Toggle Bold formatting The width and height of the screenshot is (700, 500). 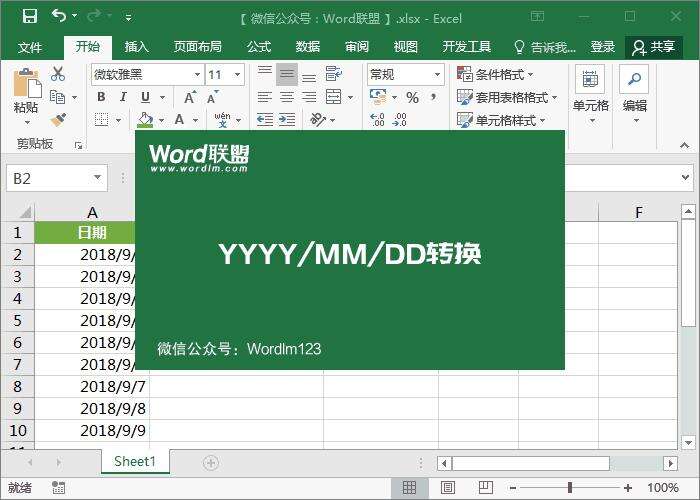[x=101, y=97]
